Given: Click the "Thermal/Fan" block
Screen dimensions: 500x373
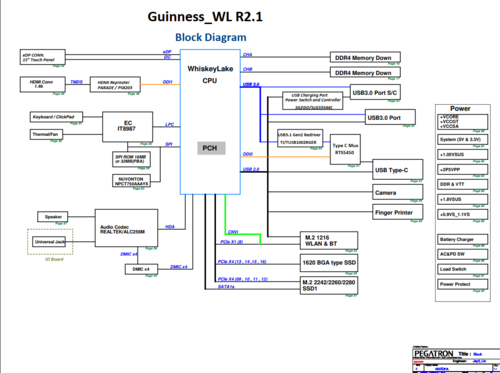Looking at the screenshot, I should point(46,134).
